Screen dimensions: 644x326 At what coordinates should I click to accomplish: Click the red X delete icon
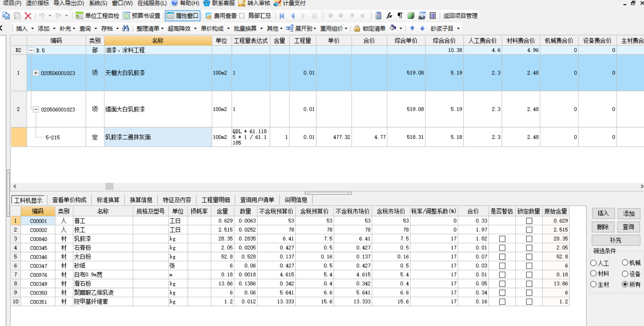(28, 16)
